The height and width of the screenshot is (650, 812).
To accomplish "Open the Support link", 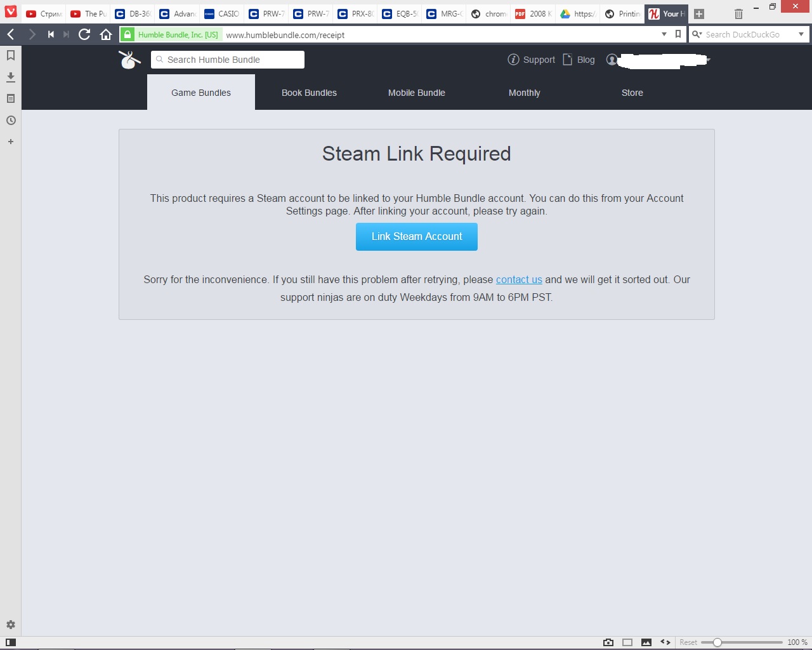I will (532, 60).
